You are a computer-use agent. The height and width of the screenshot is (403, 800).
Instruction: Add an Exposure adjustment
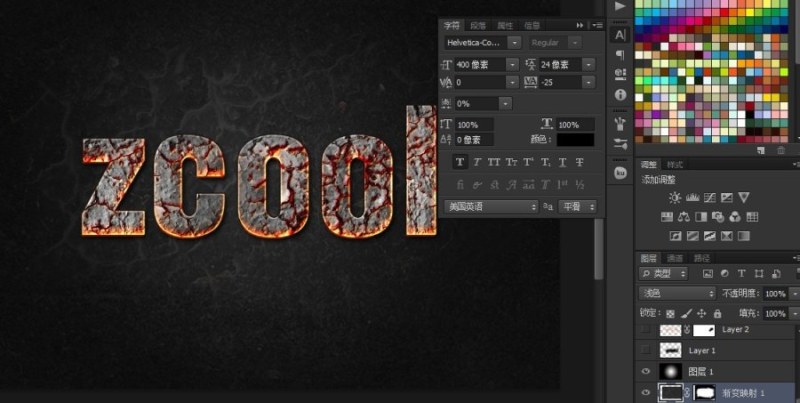727,197
